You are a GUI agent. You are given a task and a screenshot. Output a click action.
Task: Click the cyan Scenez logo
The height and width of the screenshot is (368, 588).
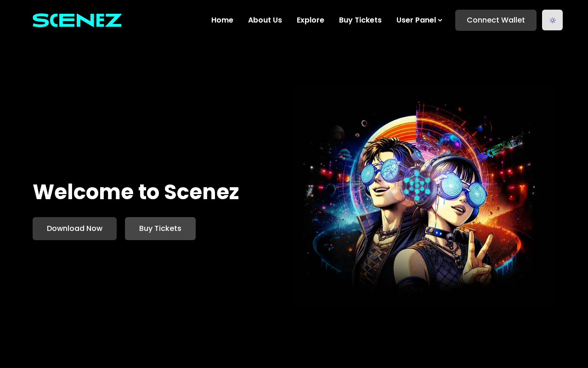pos(77,20)
